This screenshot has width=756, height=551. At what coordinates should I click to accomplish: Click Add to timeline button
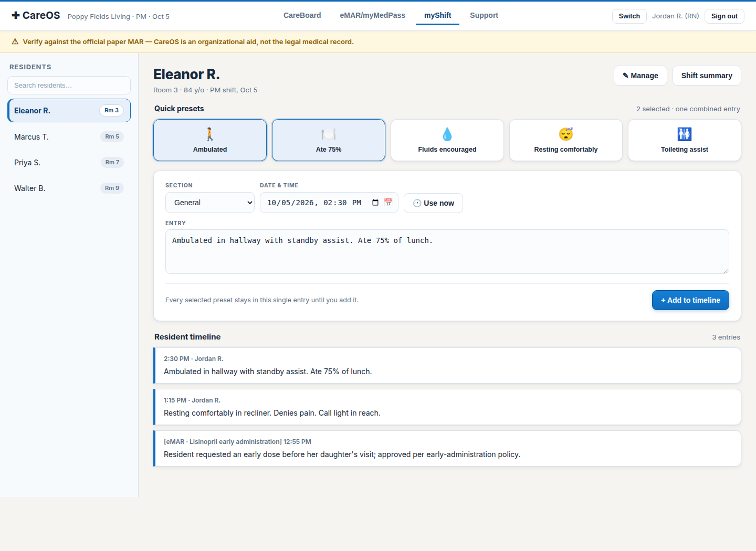690,300
